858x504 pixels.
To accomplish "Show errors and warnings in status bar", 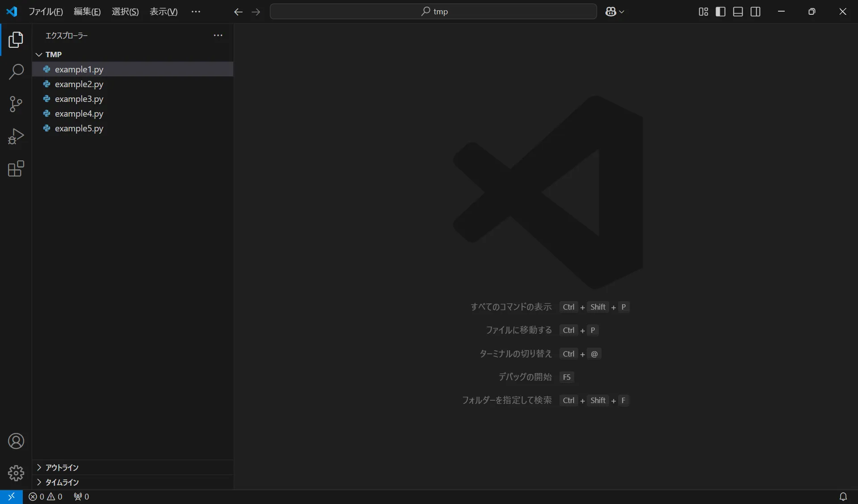I will pyautogui.click(x=46, y=496).
